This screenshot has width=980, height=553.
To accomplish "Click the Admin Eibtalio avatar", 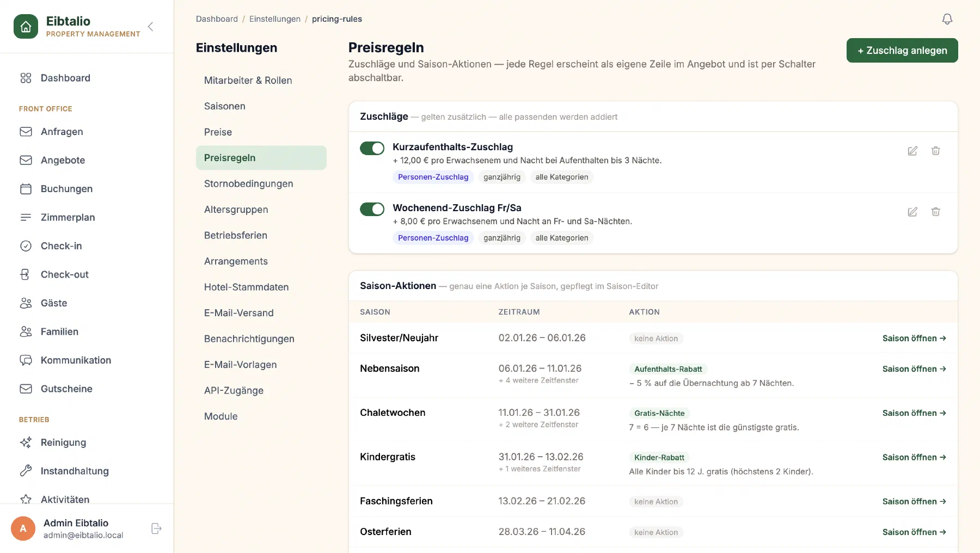I will coord(23,529).
